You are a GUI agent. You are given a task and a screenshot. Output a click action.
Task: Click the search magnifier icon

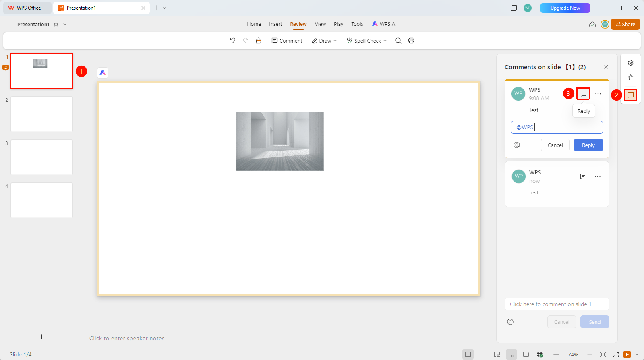(398, 41)
